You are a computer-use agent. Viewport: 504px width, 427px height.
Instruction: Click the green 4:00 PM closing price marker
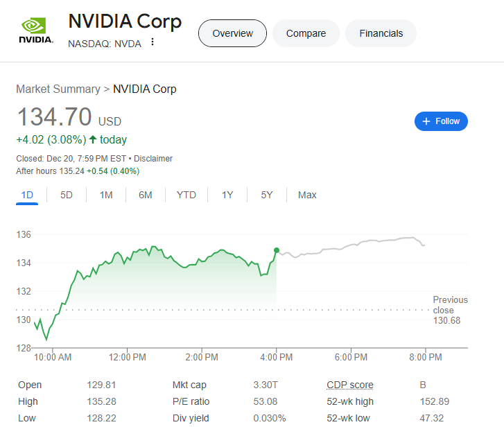coord(277,250)
